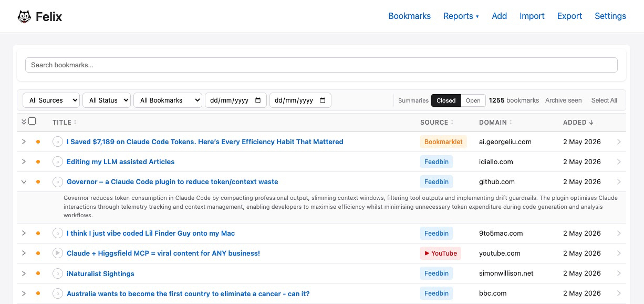Open the 'iNaturalist Sightings' bookmark link
Image resolution: width=644 pixels, height=304 pixels.
click(100, 273)
